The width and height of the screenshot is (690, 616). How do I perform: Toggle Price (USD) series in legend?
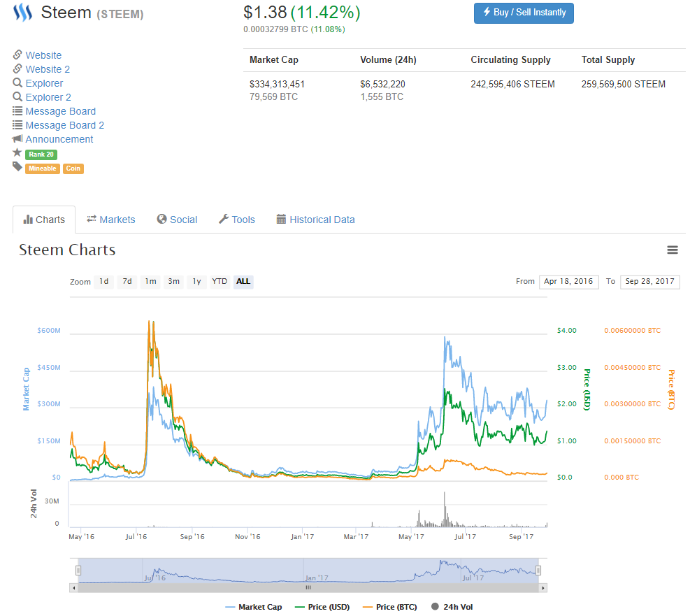[322, 607]
